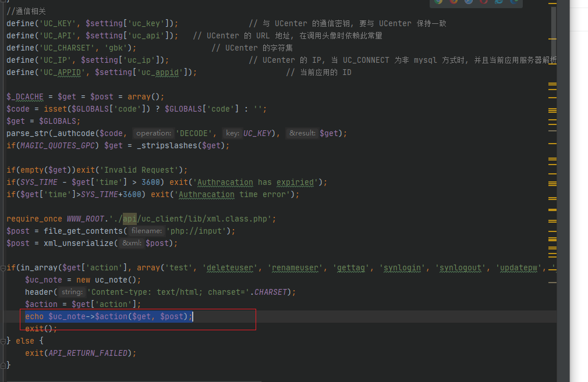Click the 'DECODE' string argument
Image resolution: width=588 pixels, height=382 pixels.
pos(194,133)
